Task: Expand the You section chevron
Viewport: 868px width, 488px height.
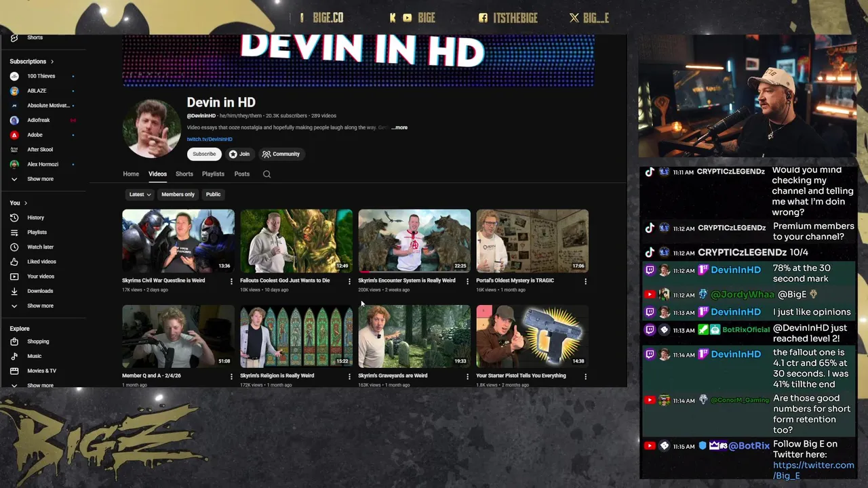Action: [x=26, y=203]
